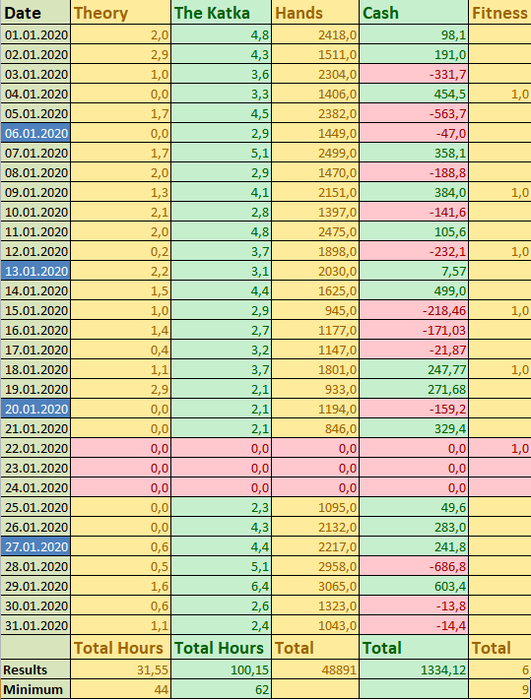
Task: Select highlighted date 20.01.2020
Action: click(x=35, y=409)
